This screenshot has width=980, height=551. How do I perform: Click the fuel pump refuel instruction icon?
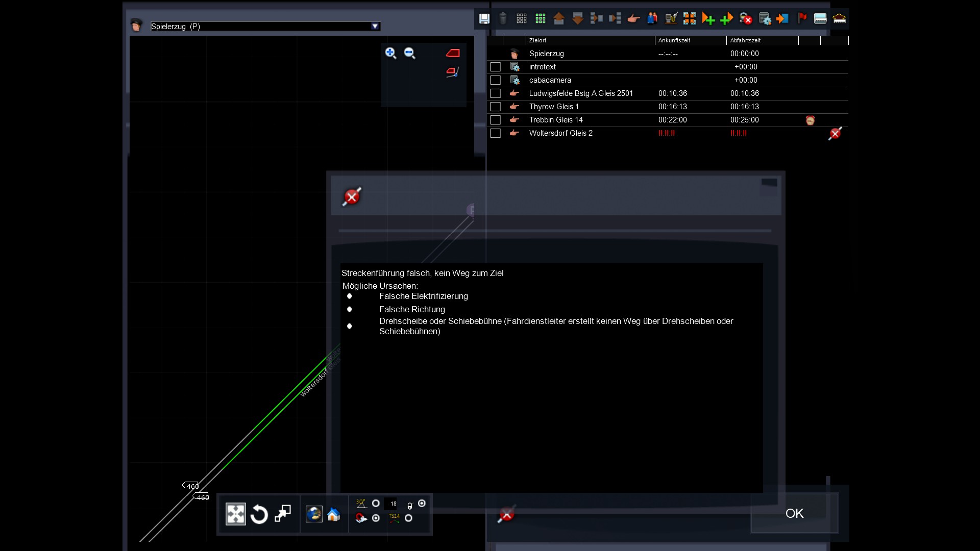click(671, 19)
